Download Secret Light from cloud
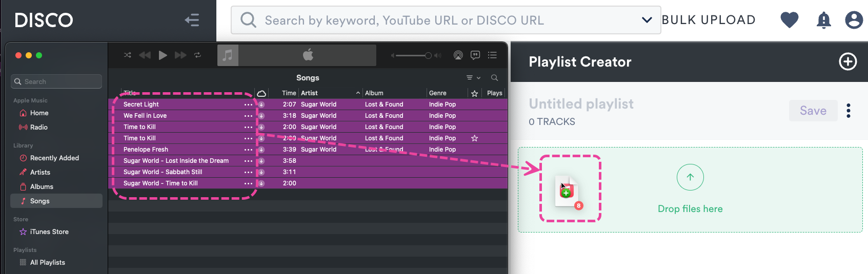This screenshot has height=274, width=868. tap(261, 104)
